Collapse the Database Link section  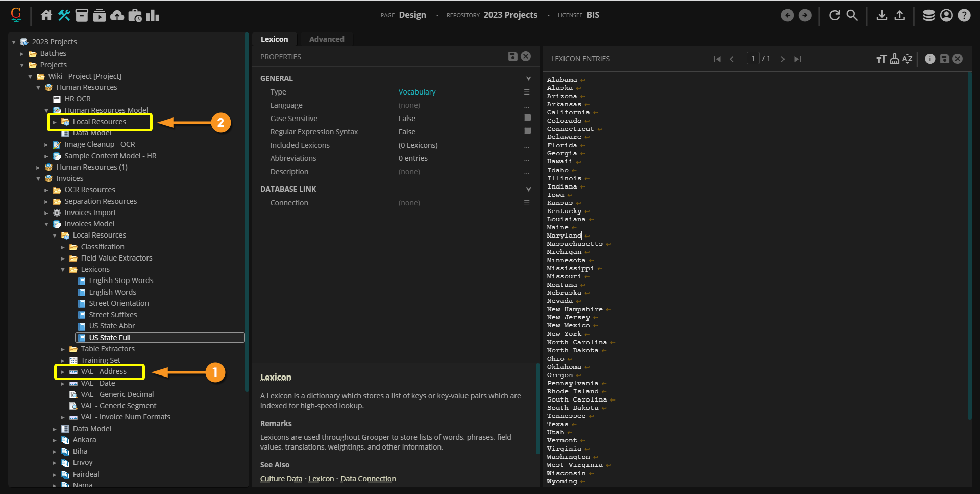tap(528, 189)
